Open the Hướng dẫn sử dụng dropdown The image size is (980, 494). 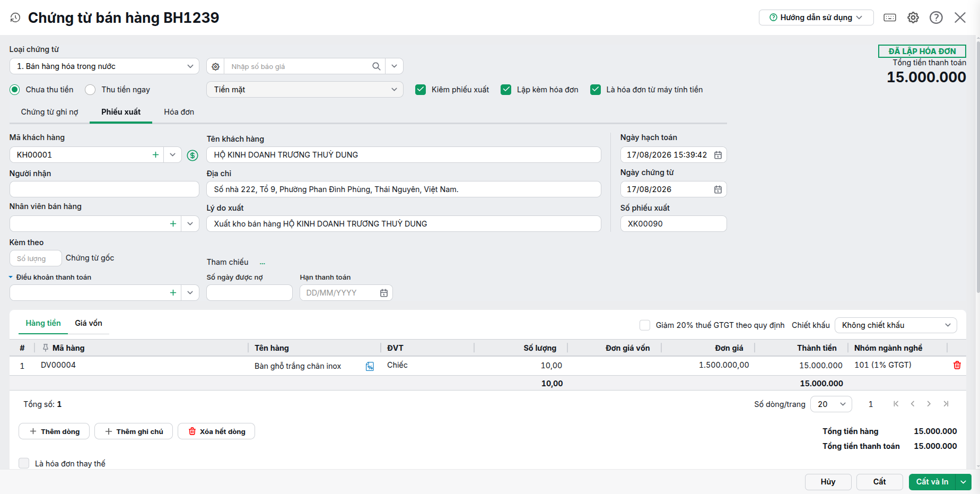point(816,18)
